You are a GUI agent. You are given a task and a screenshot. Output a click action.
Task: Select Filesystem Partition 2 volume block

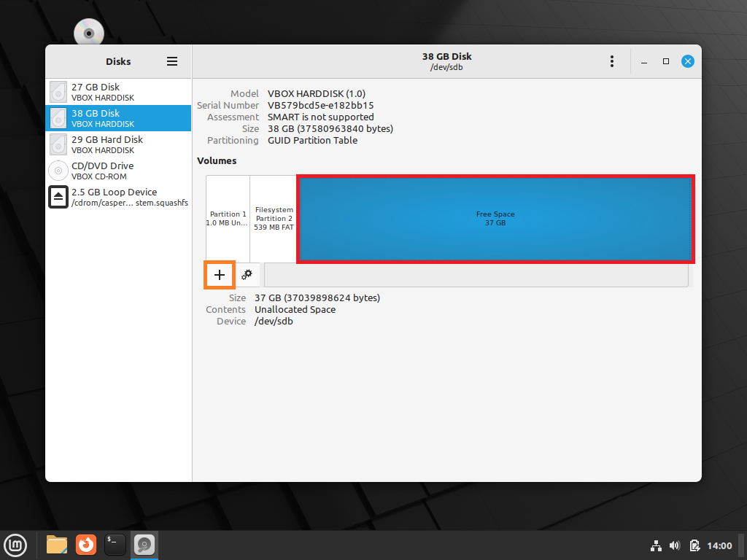[x=274, y=219]
